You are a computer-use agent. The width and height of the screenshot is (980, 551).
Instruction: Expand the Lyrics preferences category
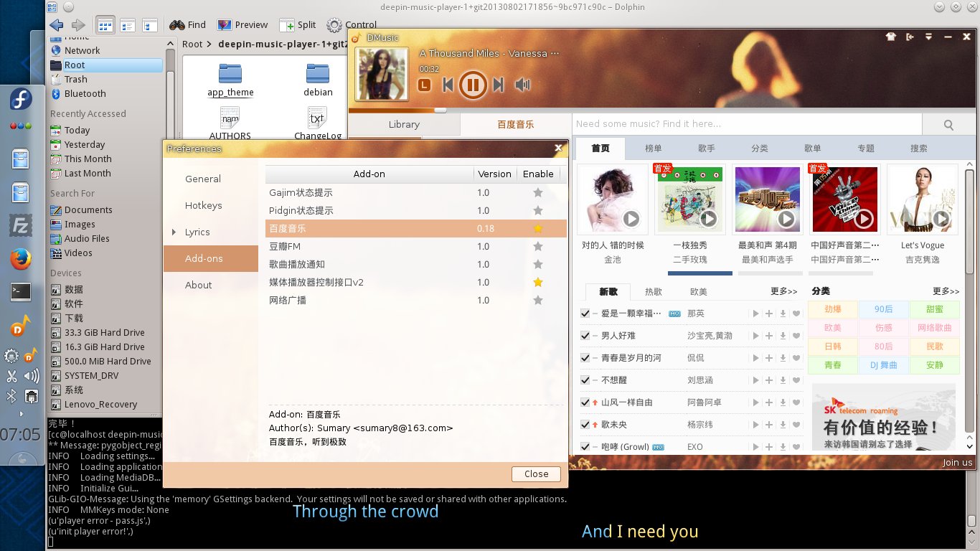pos(174,232)
